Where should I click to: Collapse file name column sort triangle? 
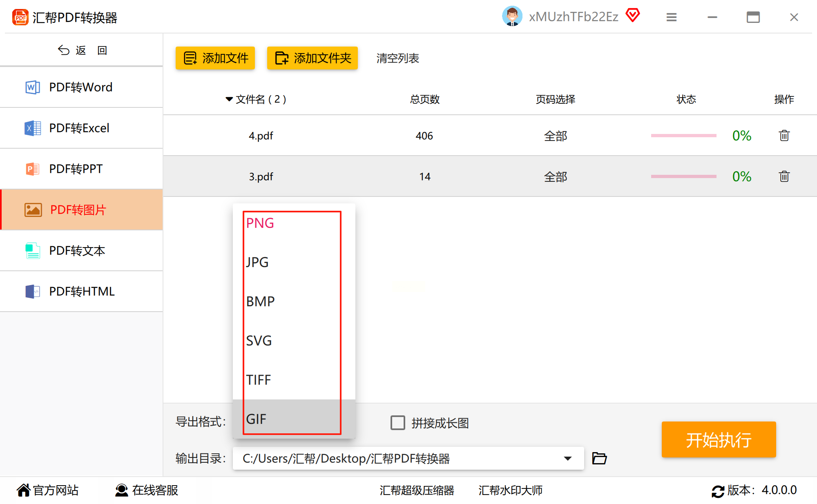(x=229, y=99)
